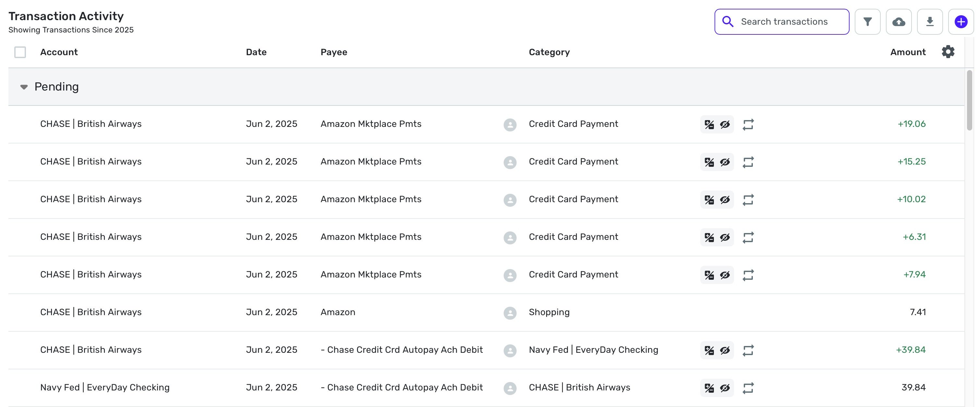This screenshot has width=980, height=407.
Task: Click the excluded-from-budget icon on +7.94 row
Action: (x=709, y=275)
